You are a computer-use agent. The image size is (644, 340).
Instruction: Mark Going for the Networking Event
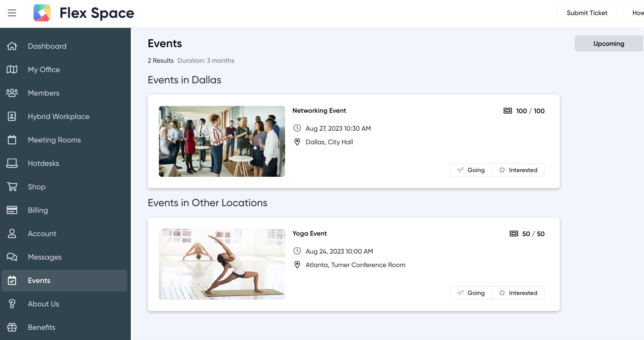click(471, 170)
